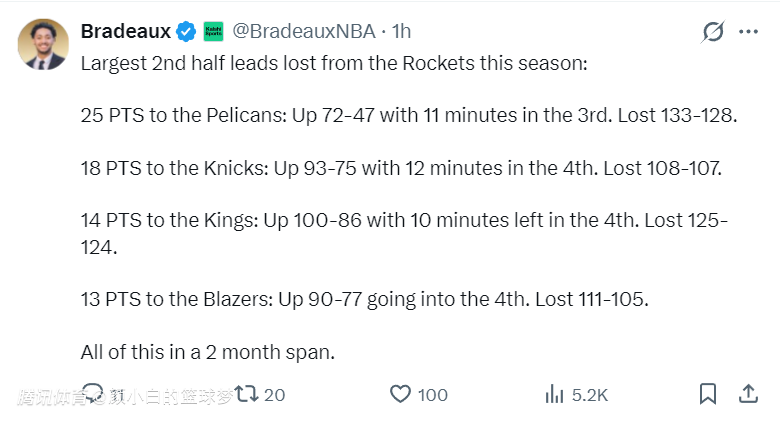Click the 5.2K views count
The image size is (780, 421).
pyautogui.click(x=590, y=395)
